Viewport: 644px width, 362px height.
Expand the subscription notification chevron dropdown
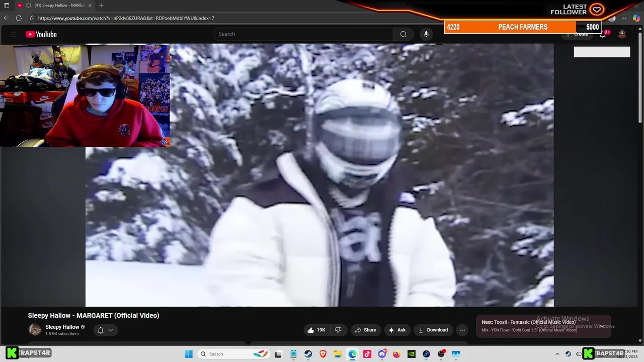click(111, 330)
